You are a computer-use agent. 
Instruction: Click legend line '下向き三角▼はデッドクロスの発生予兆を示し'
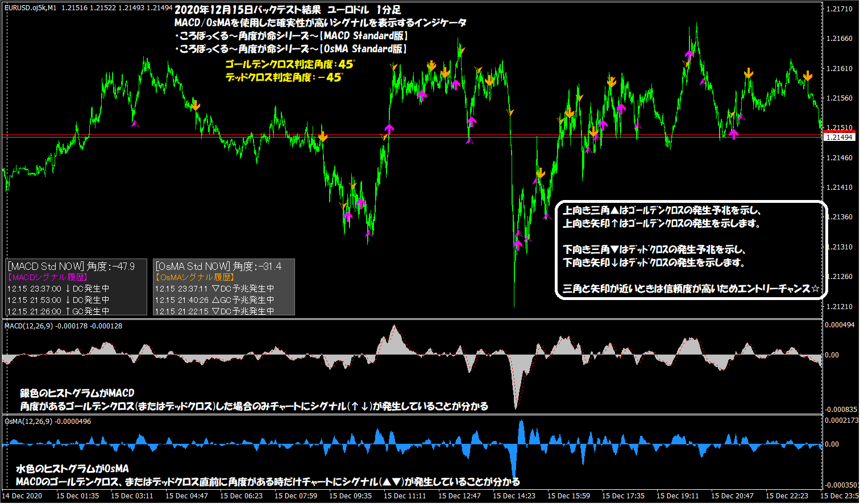tap(654, 249)
